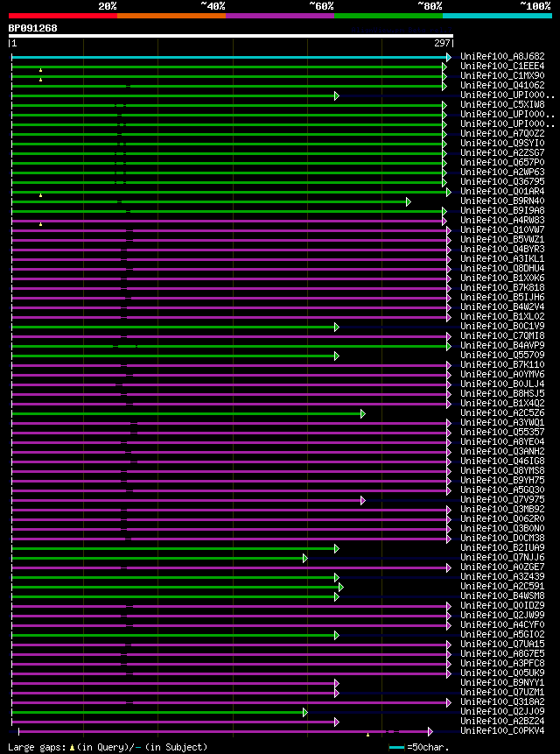Select the UniRef100_Q01AR4 hit label
This screenshot has width=560, height=754.
click(502, 192)
